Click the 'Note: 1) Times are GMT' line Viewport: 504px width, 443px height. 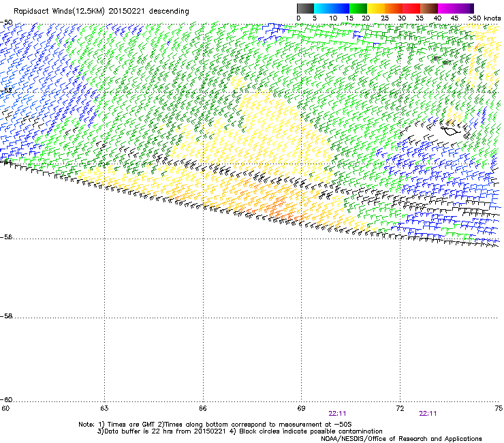tap(215, 425)
